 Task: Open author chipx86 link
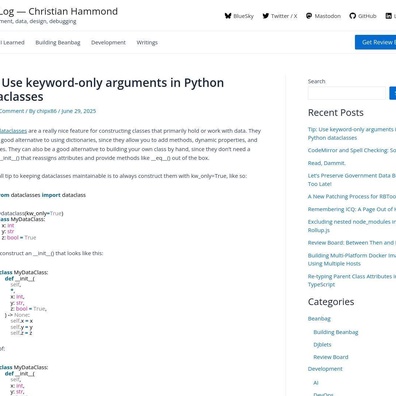click(x=46, y=111)
